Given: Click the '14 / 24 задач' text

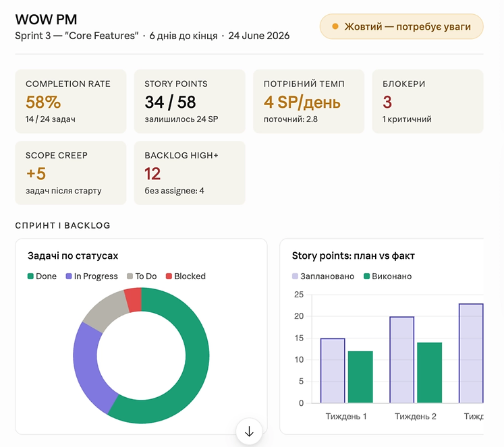Looking at the screenshot, I should click(x=51, y=119).
